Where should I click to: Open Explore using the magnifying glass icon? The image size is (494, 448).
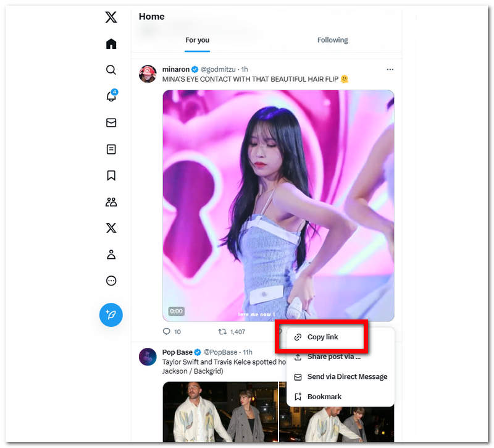[x=111, y=70]
